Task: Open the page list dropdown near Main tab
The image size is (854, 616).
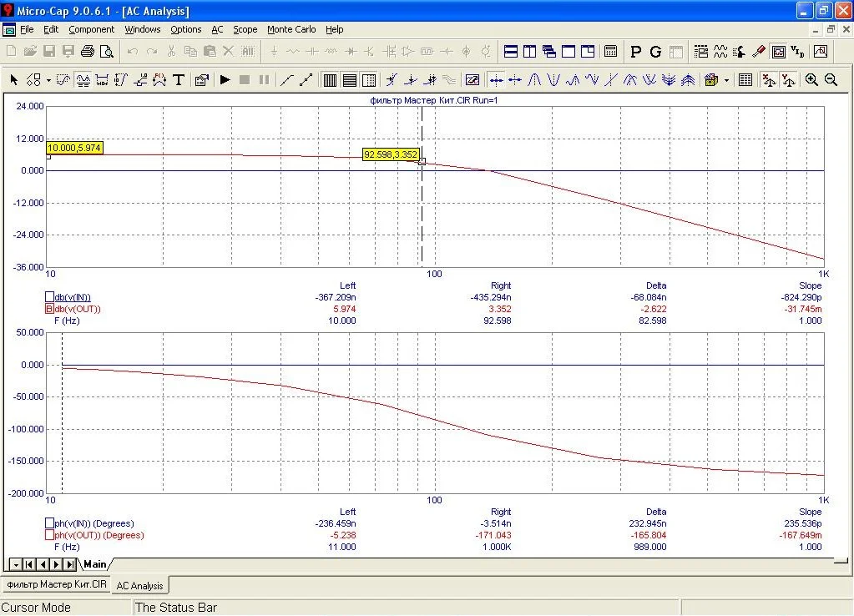Action: point(14,565)
